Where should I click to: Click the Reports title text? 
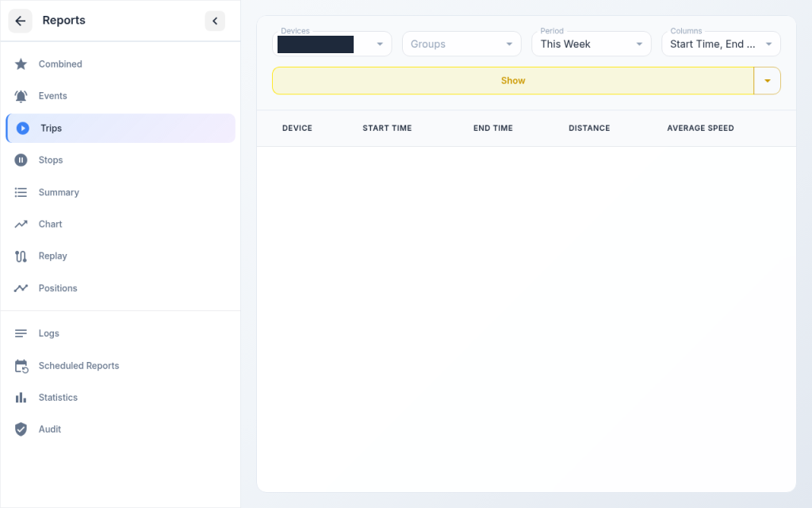pyautogui.click(x=63, y=20)
